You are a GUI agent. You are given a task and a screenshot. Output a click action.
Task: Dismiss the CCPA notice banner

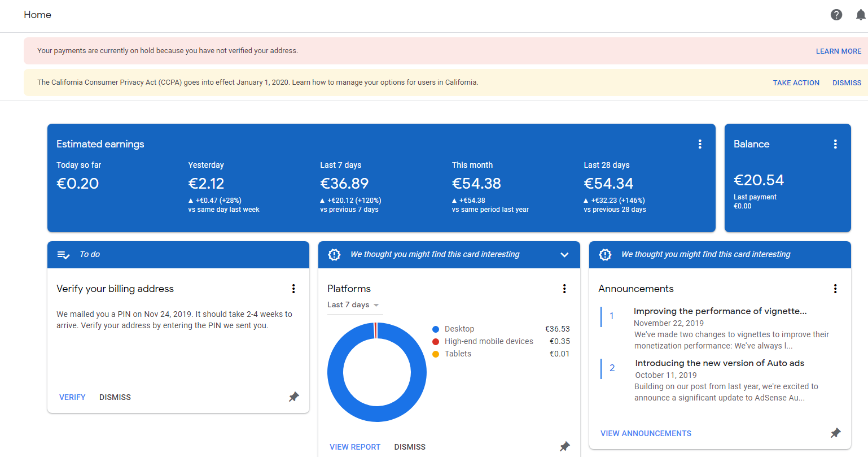click(x=847, y=82)
